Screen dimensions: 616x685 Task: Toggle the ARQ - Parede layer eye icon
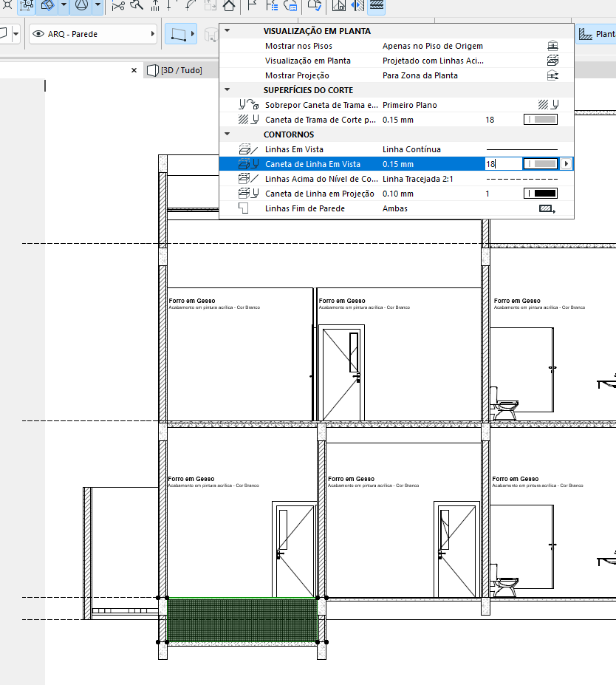(x=38, y=34)
